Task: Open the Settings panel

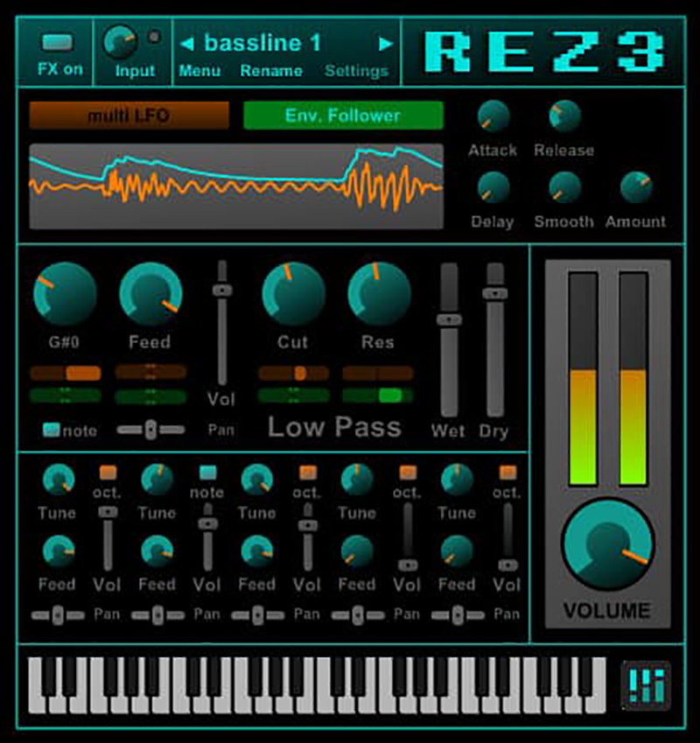Action: (x=355, y=72)
